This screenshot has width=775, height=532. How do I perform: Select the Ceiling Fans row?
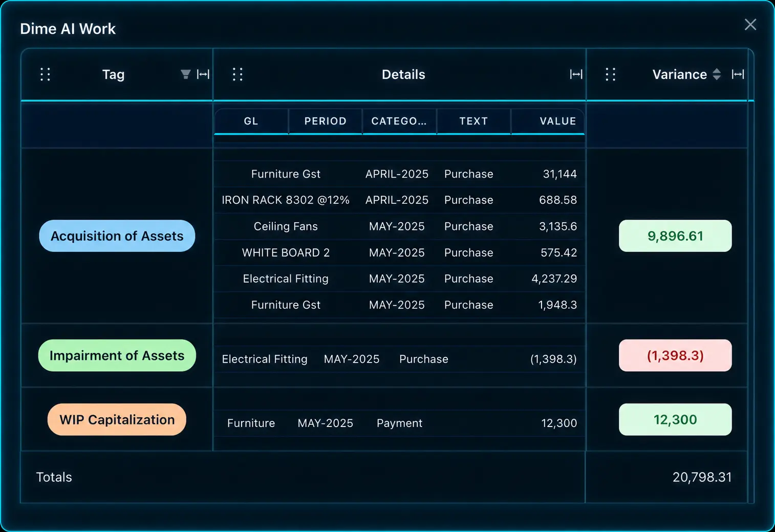[399, 226]
